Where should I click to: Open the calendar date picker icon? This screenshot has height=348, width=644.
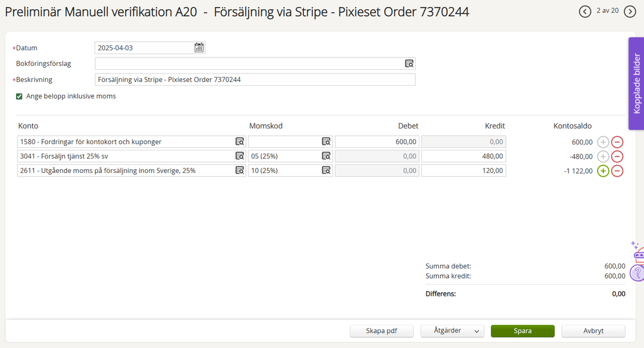[199, 48]
